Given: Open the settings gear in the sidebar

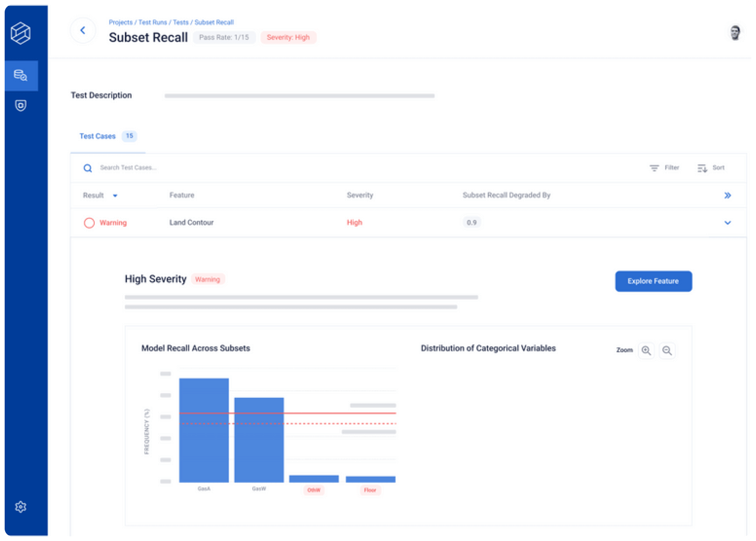Looking at the screenshot, I should tap(21, 507).
